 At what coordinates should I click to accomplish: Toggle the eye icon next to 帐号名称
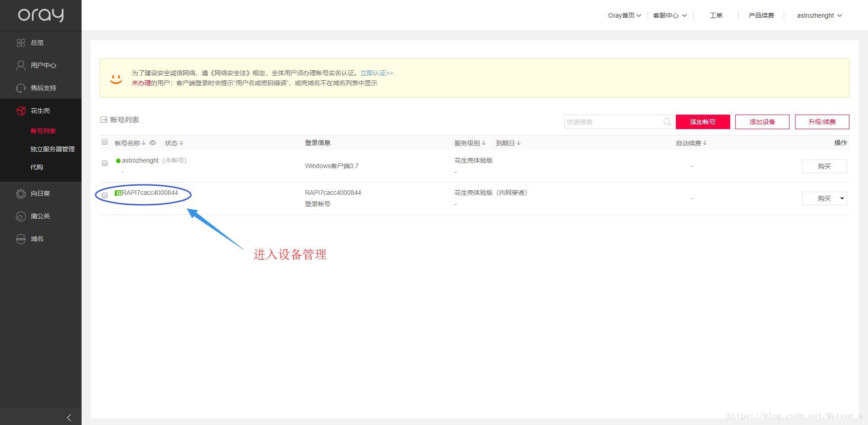(x=153, y=143)
